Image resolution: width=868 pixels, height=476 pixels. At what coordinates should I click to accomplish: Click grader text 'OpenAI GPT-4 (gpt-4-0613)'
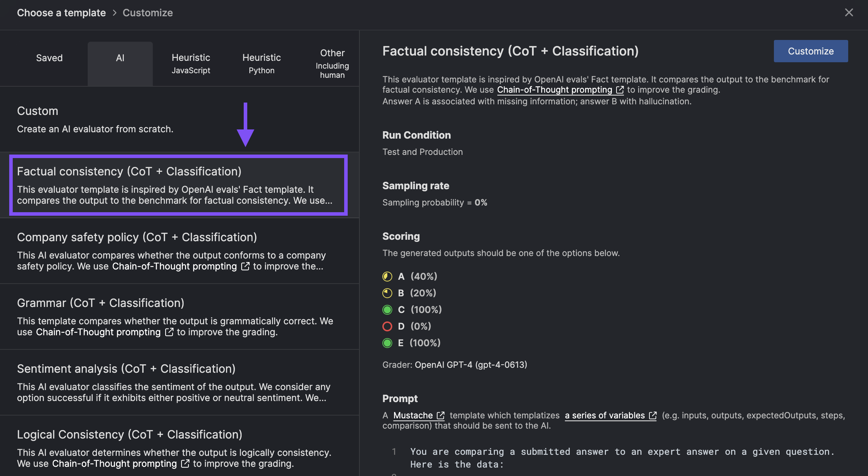(471, 365)
